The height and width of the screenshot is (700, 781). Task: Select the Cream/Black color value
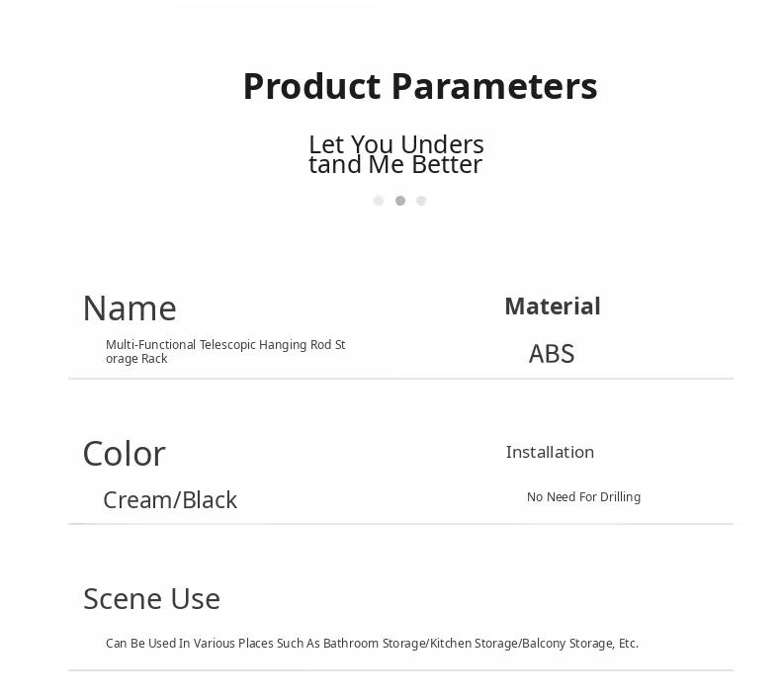pos(170,500)
